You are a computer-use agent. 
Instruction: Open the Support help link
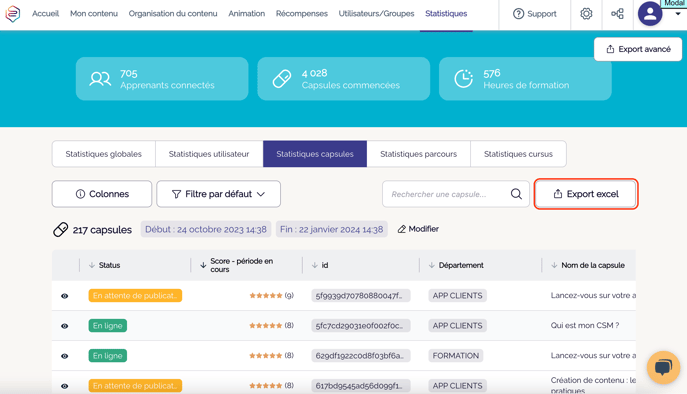point(535,14)
